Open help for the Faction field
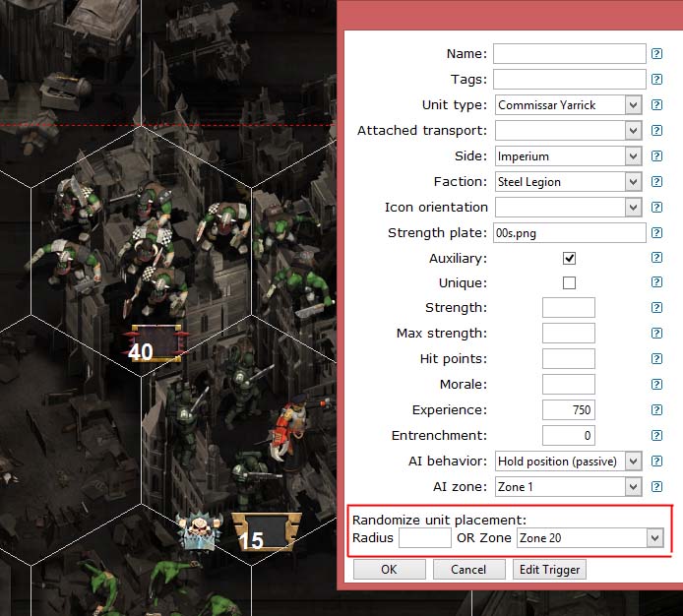Screen dimensions: 683x616 click(x=656, y=182)
